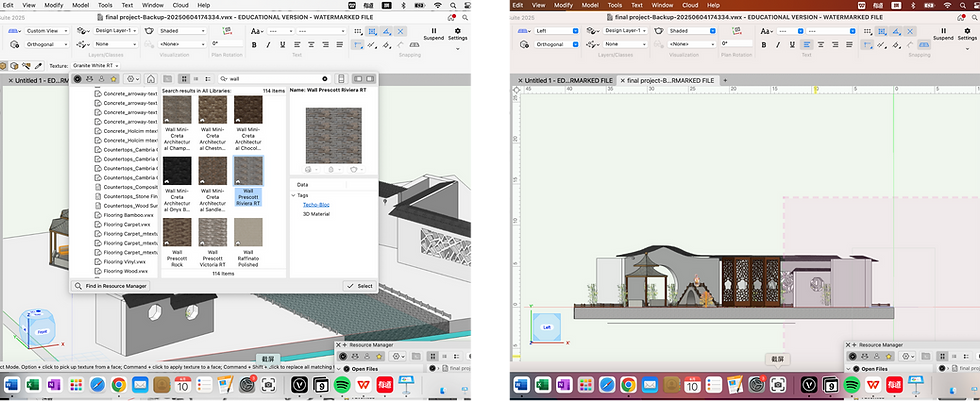This screenshot has width=980, height=401.
Task: Toggle Italic in the Left view window
Action: 778,44
